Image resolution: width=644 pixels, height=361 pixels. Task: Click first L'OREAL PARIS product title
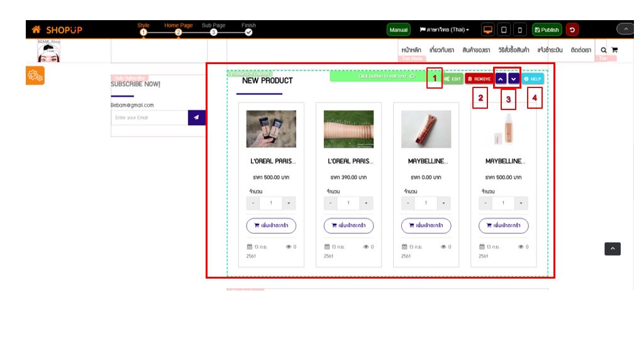tap(273, 161)
